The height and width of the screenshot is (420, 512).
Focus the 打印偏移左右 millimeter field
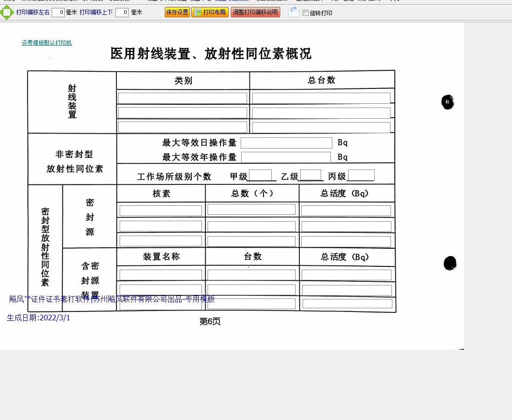coord(58,13)
